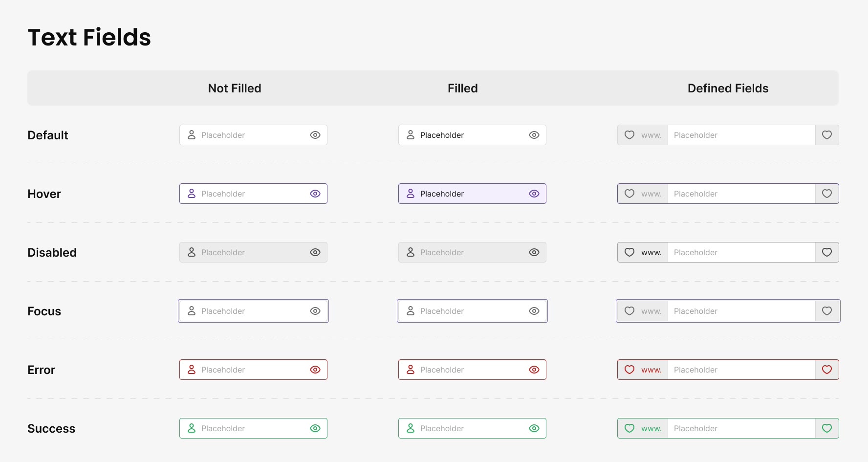Click purple user icon in Hover Not Filled field
Image resolution: width=868 pixels, height=462 pixels.
click(192, 194)
